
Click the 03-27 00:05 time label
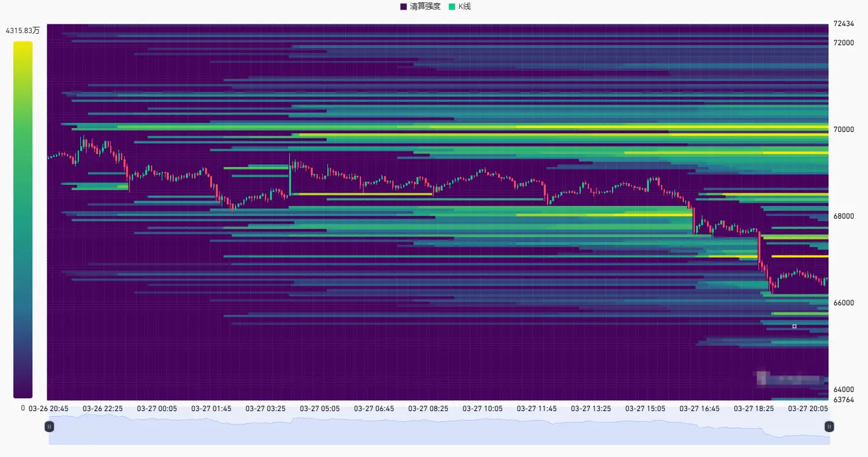tap(157, 409)
